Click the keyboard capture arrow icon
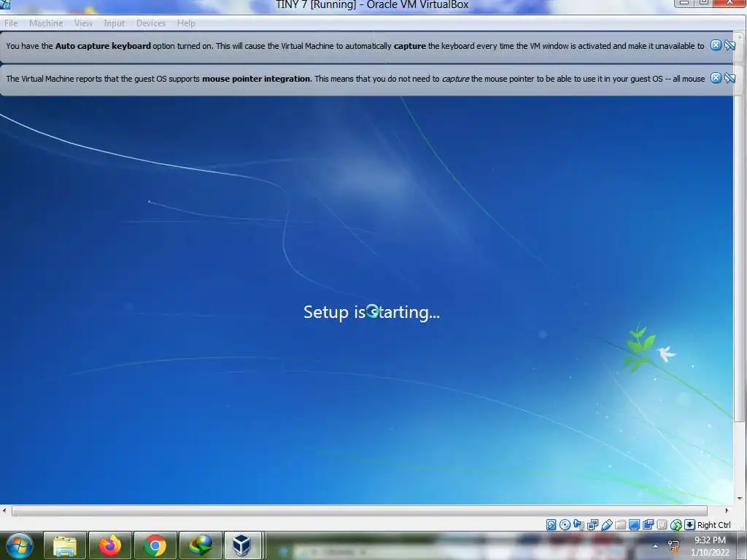This screenshot has width=747, height=560. click(x=689, y=525)
